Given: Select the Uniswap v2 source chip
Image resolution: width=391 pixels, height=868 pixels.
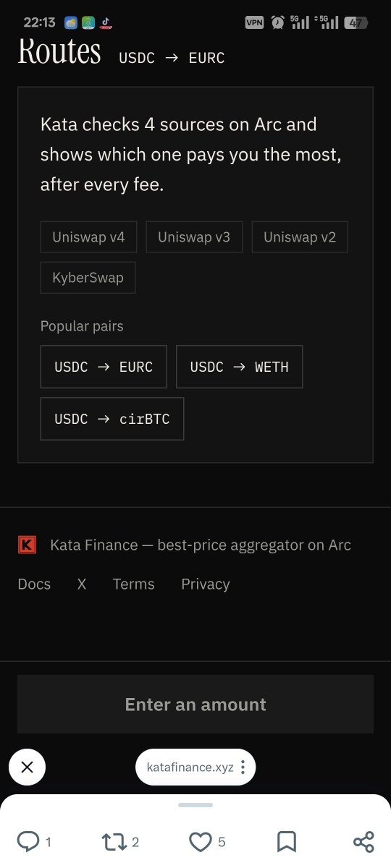Looking at the screenshot, I should [x=300, y=237].
